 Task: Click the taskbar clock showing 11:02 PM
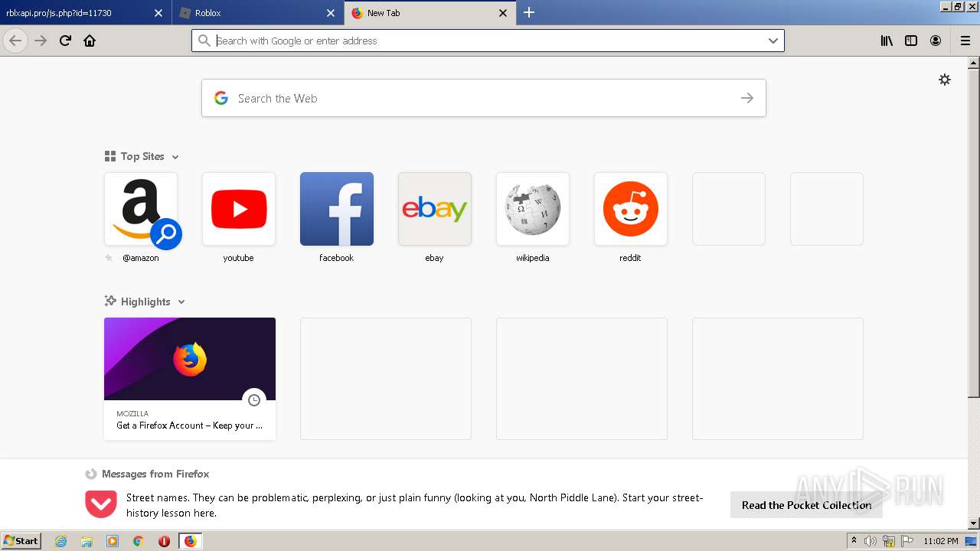pos(941,541)
